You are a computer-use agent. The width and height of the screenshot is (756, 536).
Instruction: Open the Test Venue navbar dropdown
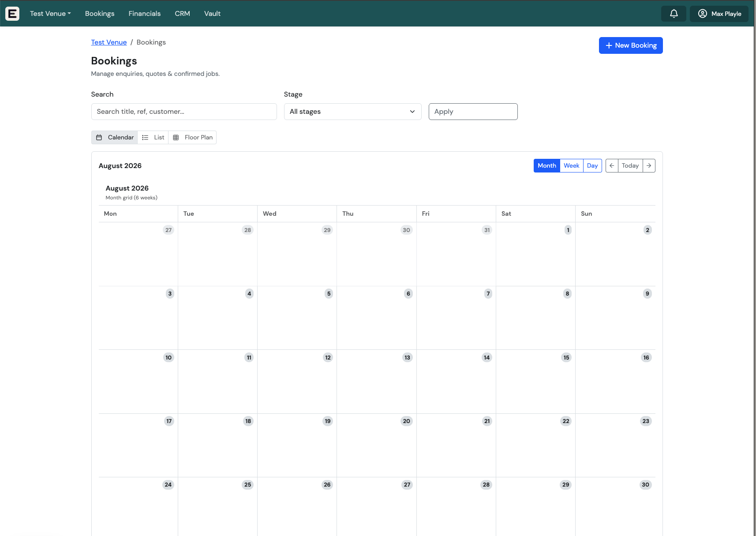coord(50,14)
